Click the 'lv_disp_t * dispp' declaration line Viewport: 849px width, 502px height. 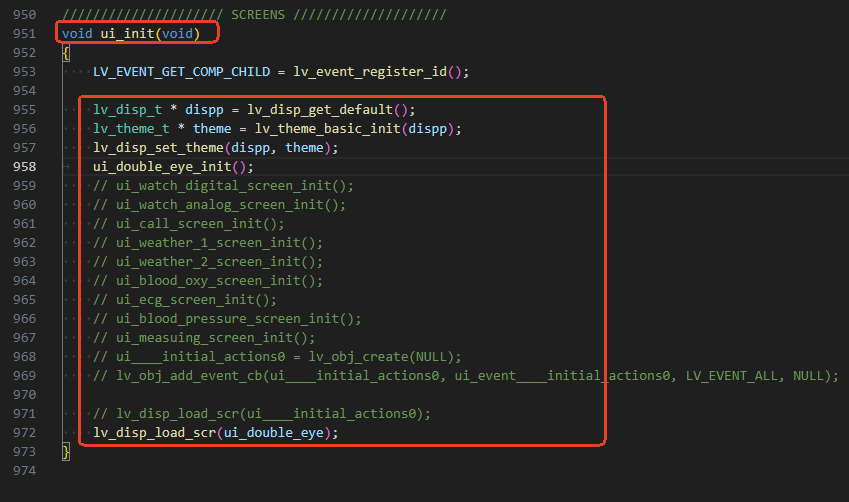click(x=254, y=110)
